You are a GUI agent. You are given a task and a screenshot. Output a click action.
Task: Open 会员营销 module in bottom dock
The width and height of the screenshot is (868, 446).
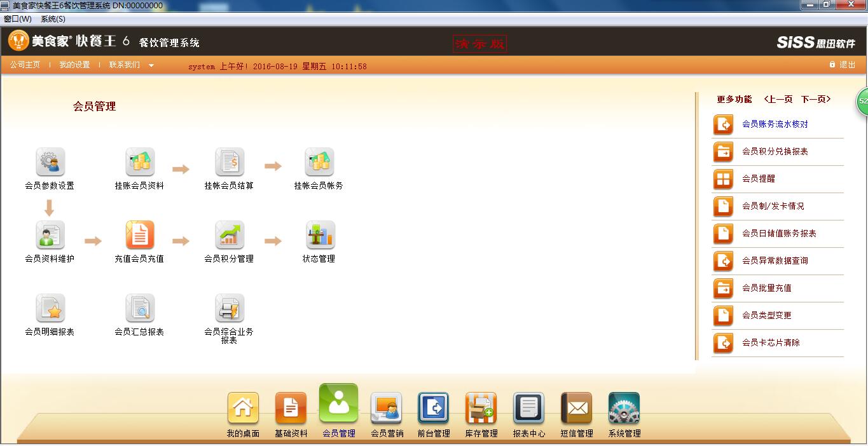tap(387, 409)
